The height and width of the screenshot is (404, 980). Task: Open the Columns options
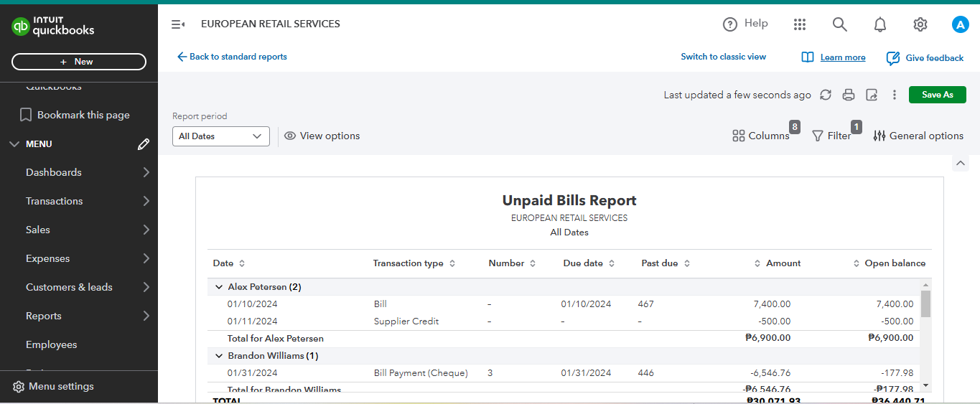point(761,136)
